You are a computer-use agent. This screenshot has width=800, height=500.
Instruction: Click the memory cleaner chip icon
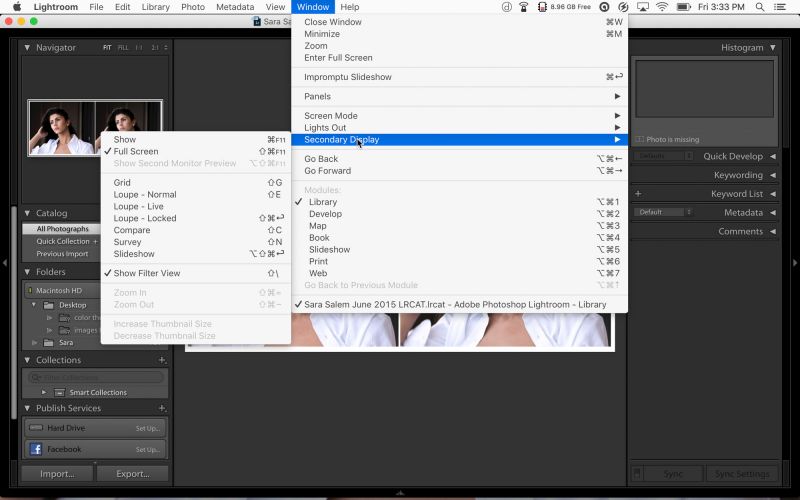coord(542,7)
